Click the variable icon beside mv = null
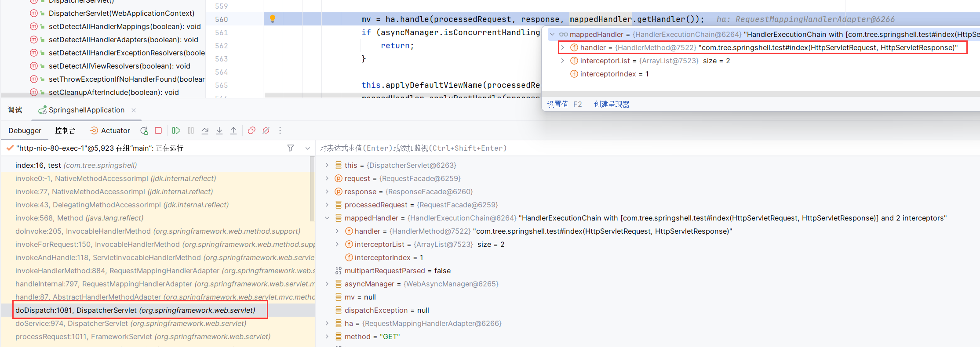The image size is (980, 347). (x=339, y=297)
